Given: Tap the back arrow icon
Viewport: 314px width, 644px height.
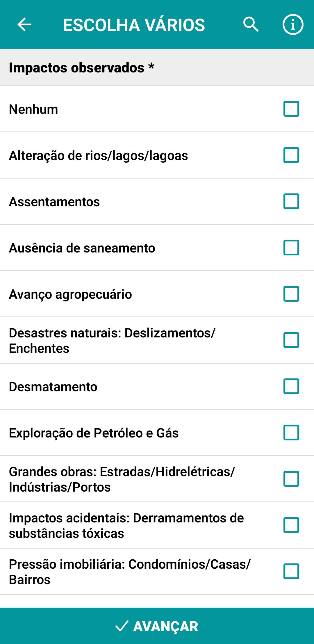Looking at the screenshot, I should tap(24, 24).
